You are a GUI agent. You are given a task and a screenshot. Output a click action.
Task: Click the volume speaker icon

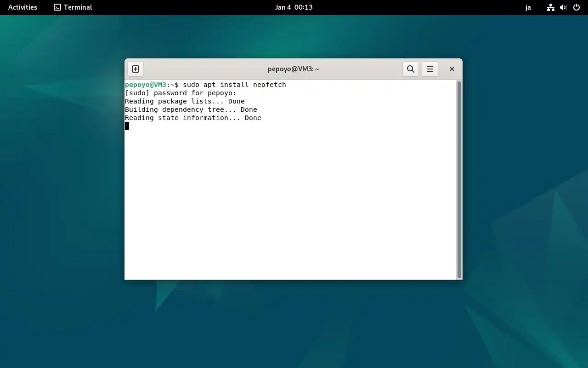pyautogui.click(x=564, y=7)
